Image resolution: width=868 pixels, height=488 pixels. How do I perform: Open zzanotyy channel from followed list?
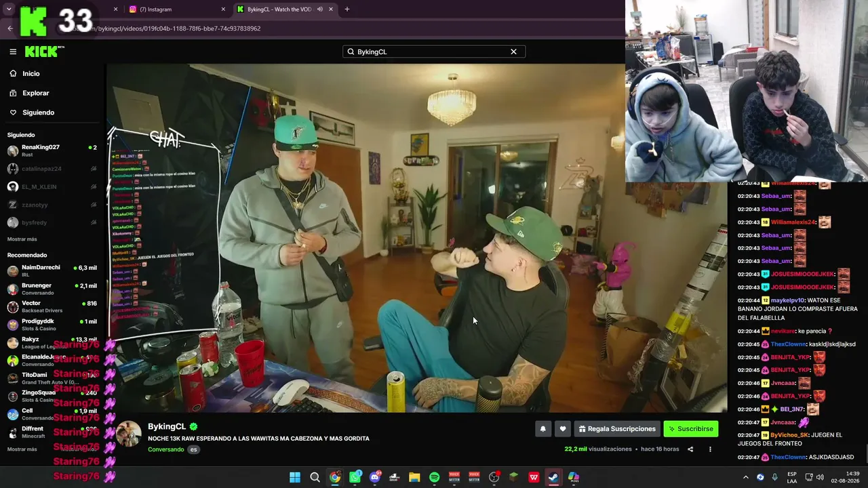pos(52,205)
